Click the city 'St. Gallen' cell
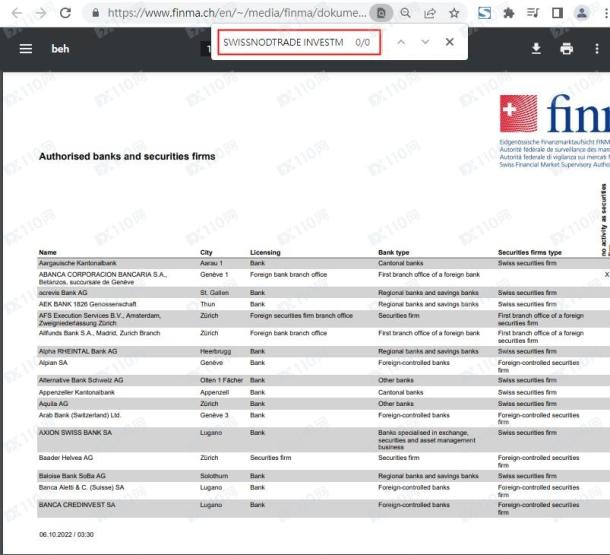Image resolution: width=610 pixels, height=555 pixels. [x=214, y=292]
